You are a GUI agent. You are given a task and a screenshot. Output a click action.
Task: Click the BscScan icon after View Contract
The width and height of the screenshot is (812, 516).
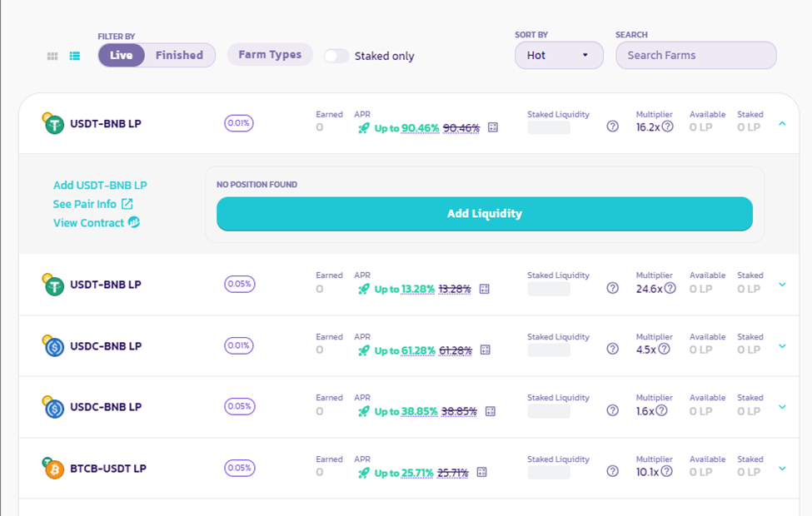click(x=134, y=222)
